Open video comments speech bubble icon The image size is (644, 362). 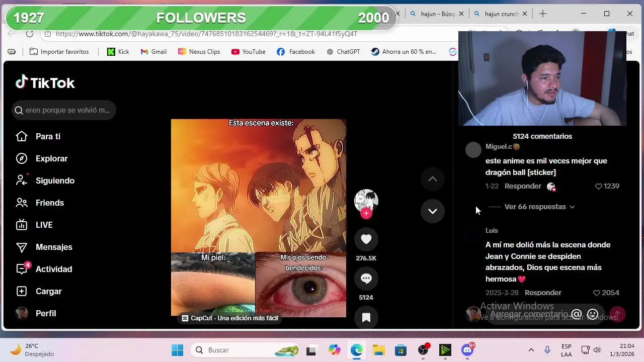click(366, 279)
